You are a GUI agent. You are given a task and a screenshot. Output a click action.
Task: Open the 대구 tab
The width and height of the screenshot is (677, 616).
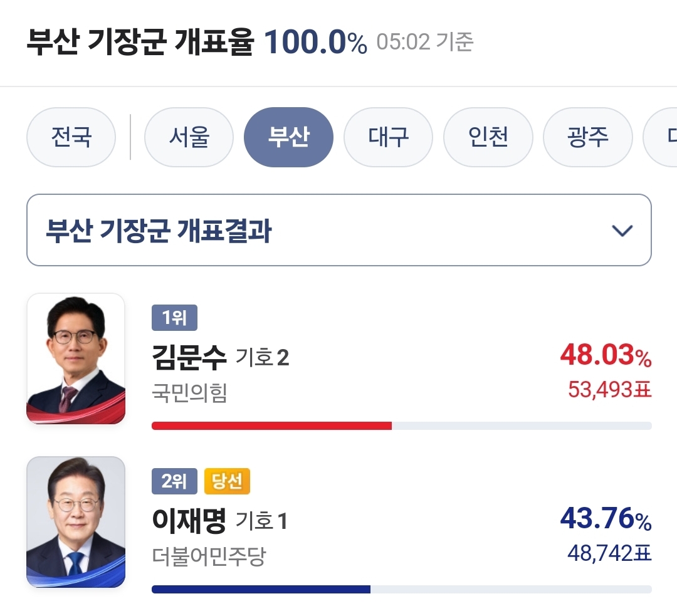pyautogui.click(x=388, y=137)
